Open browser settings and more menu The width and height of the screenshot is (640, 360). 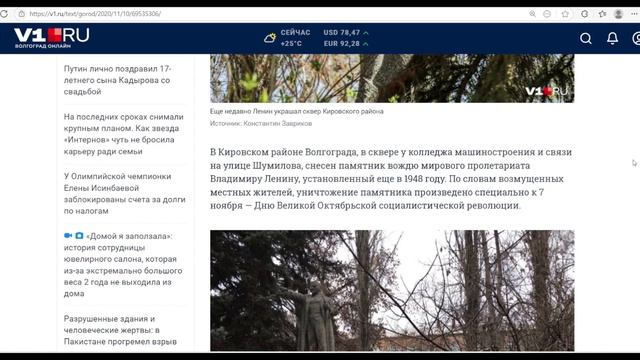[635, 14]
